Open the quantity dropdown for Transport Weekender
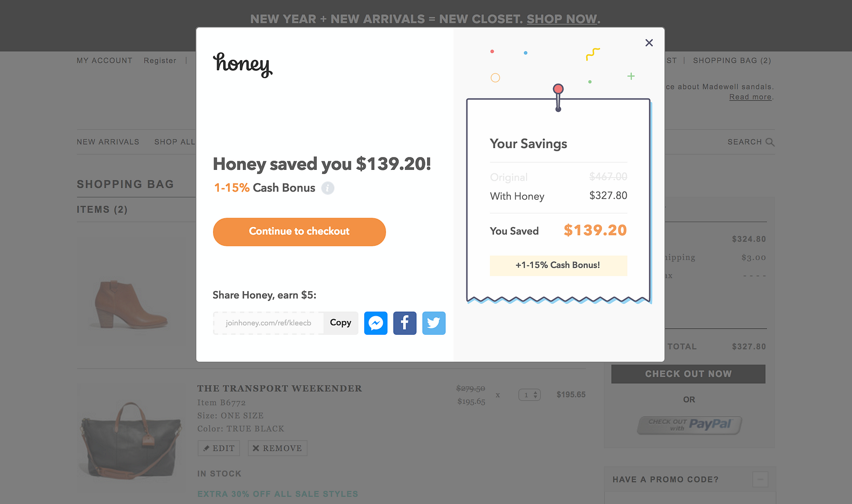The height and width of the screenshot is (504, 852). pos(529,395)
